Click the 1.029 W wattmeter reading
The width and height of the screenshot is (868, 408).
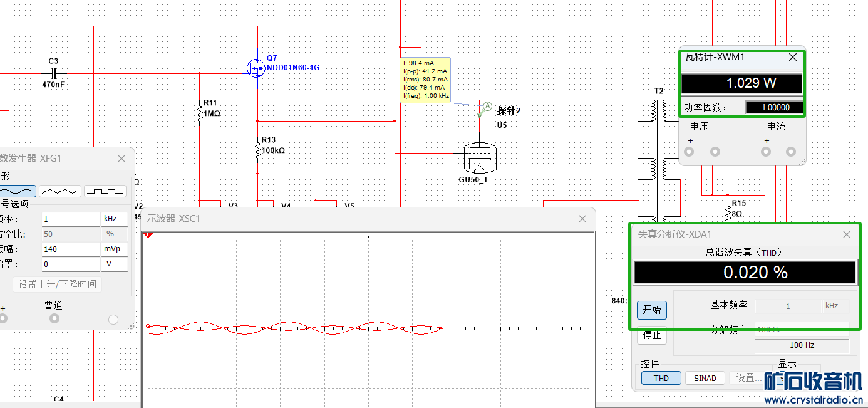pos(741,83)
